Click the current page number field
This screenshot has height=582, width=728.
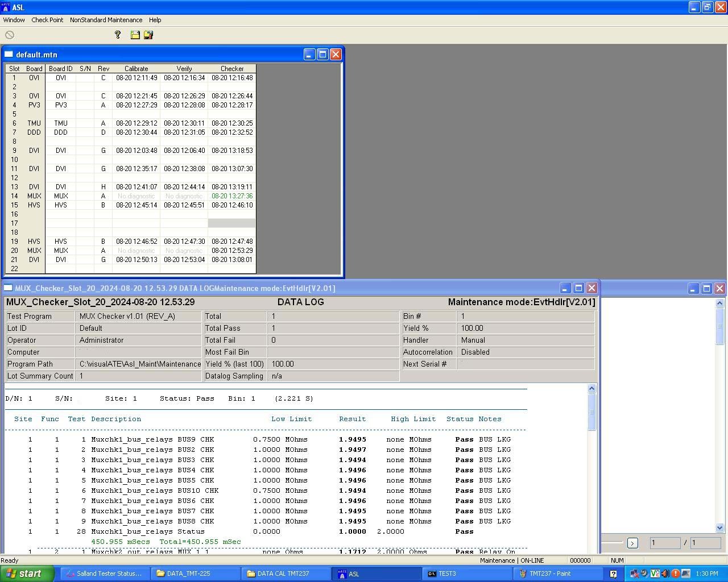click(664, 543)
